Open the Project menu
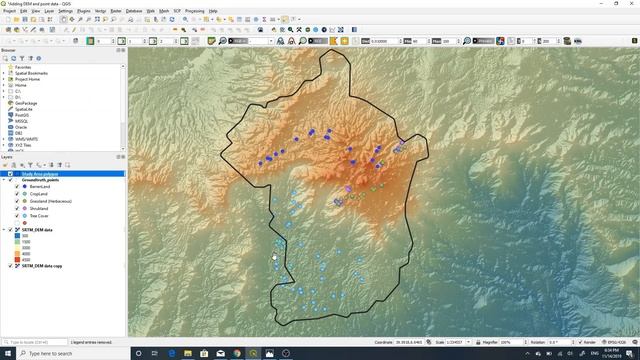The height and width of the screenshot is (360, 640). click(x=9, y=11)
